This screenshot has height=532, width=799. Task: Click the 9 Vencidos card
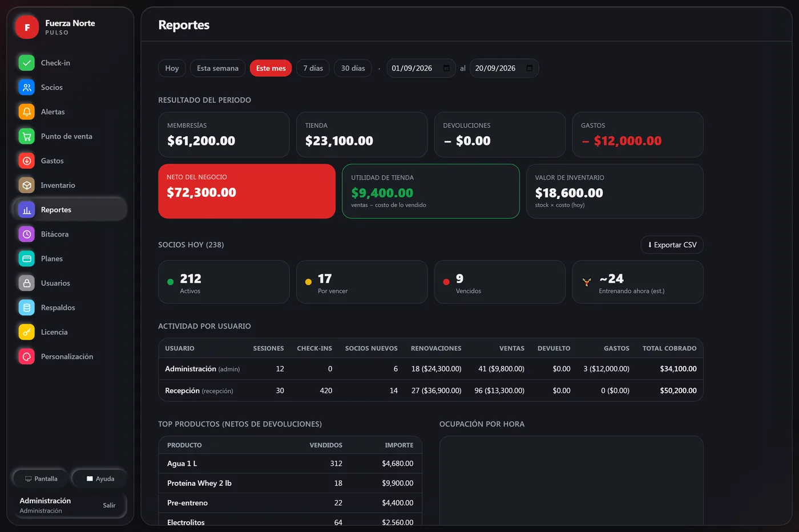500,282
